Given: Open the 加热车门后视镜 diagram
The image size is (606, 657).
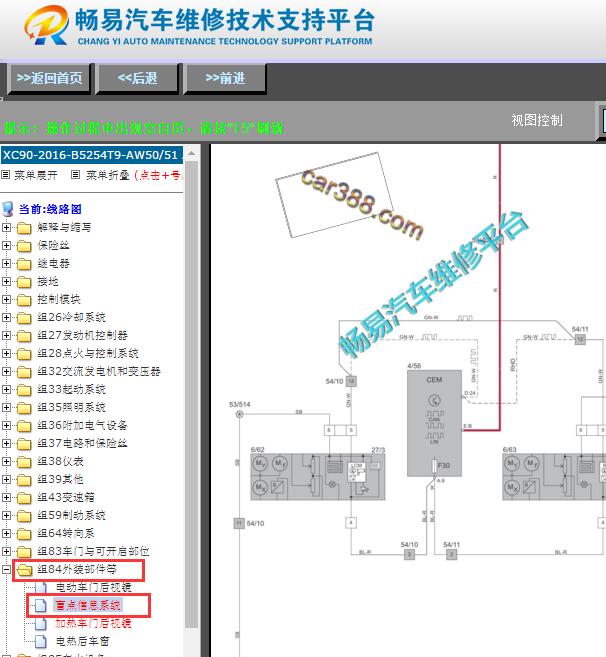Looking at the screenshot, I should pos(93,623).
